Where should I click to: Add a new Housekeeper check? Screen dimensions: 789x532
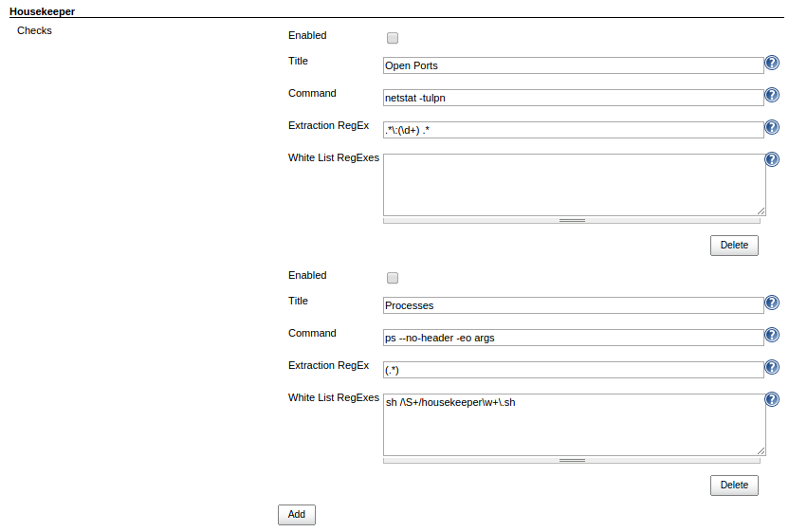pos(297,514)
